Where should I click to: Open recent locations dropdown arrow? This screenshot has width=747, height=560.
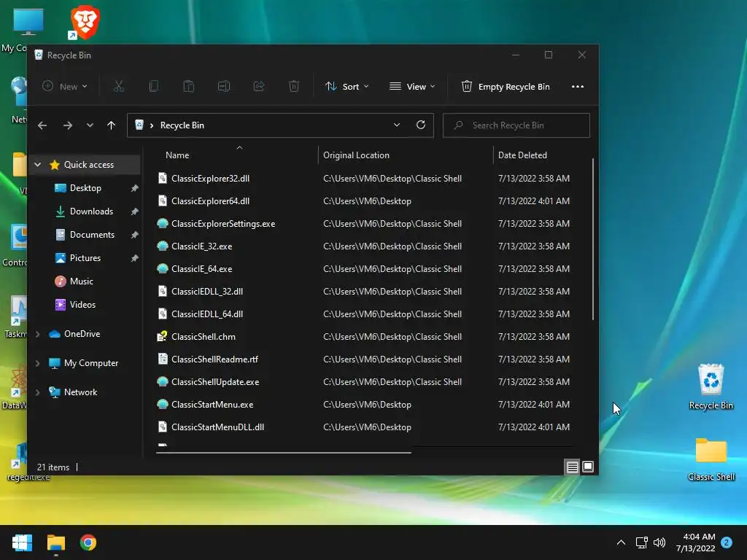click(x=90, y=125)
